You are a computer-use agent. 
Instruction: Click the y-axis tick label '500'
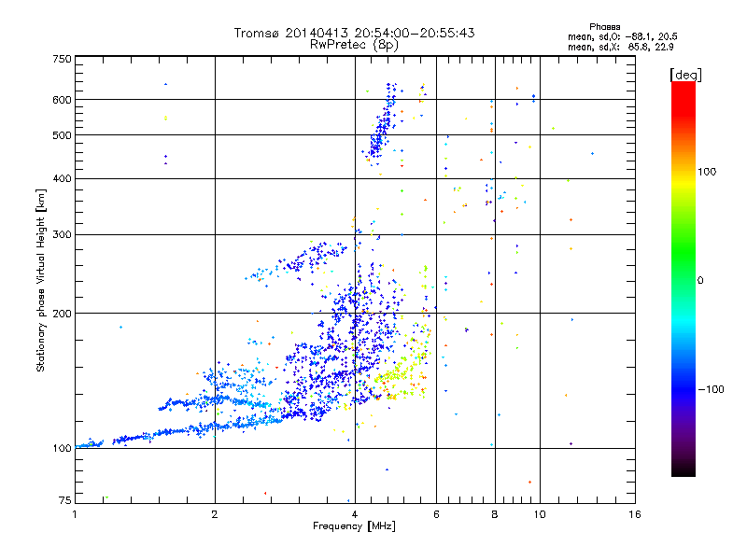click(62, 135)
